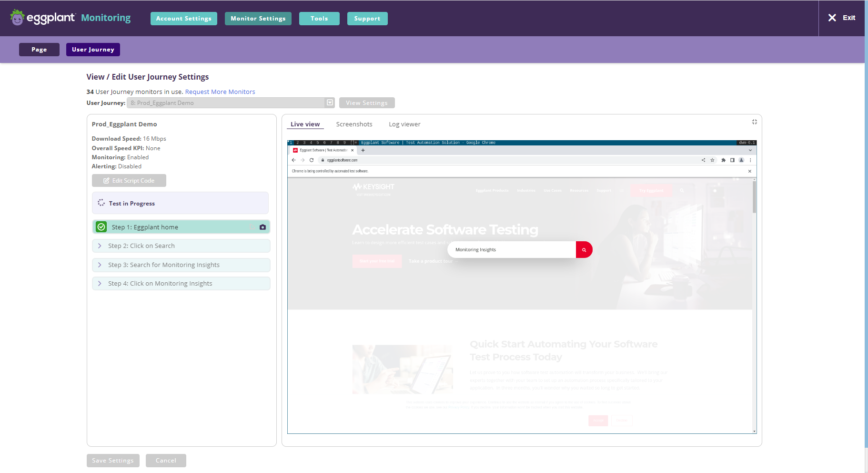Click the Exit X icon

[x=832, y=18]
